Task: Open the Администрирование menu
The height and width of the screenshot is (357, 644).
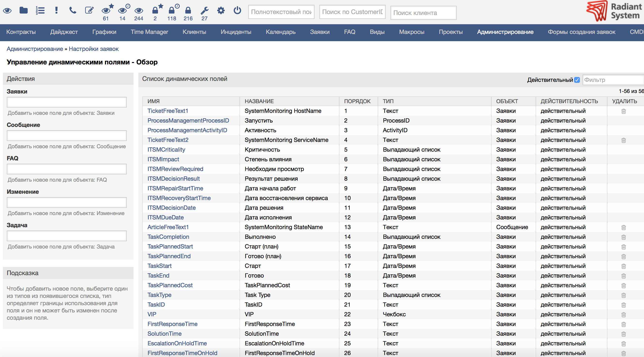Action: coord(505,32)
